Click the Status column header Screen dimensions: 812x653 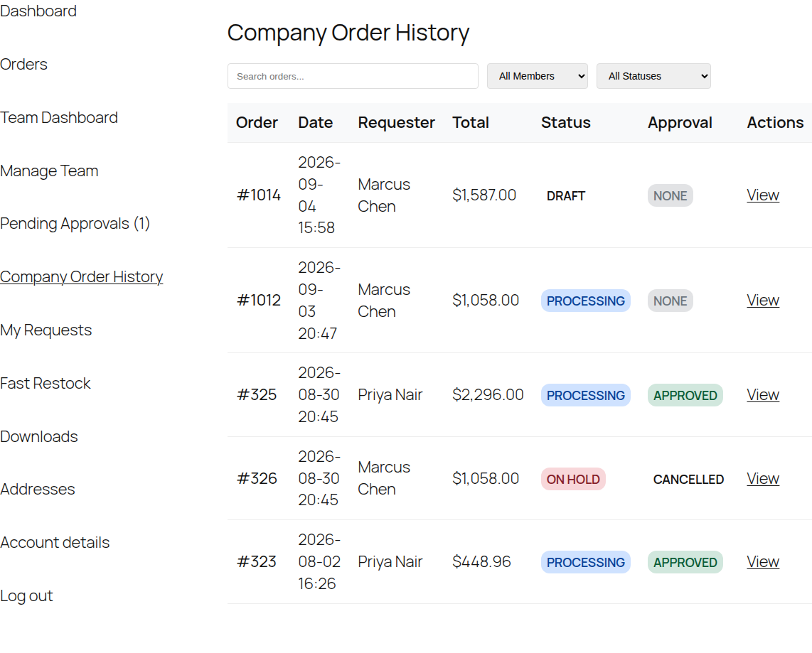565,123
